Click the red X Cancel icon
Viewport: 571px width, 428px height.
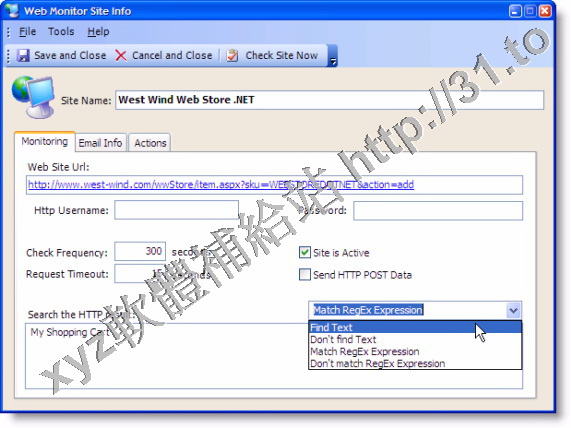[x=121, y=56]
